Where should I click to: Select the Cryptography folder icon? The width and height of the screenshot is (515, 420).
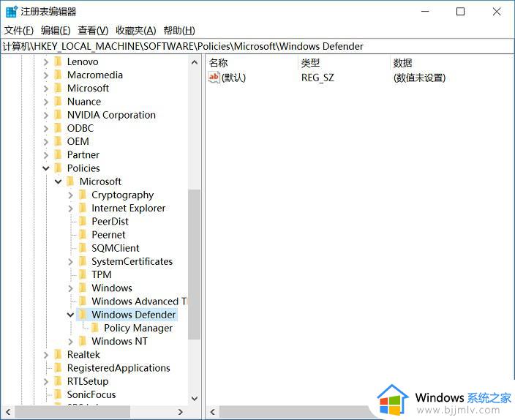click(83, 195)
